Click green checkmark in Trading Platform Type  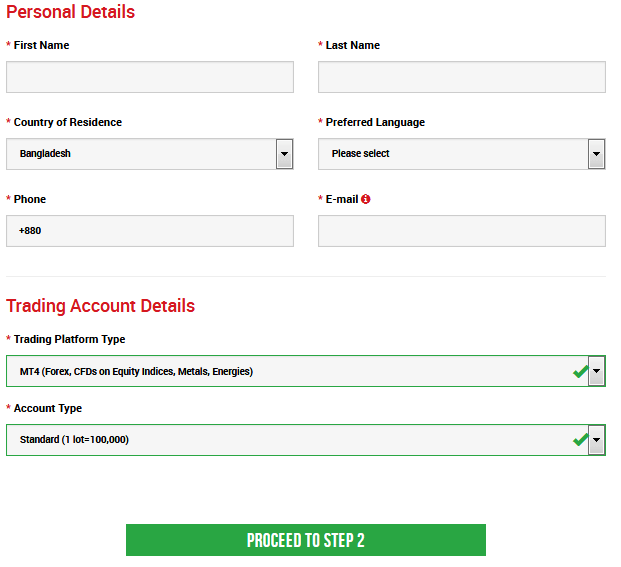580,372
